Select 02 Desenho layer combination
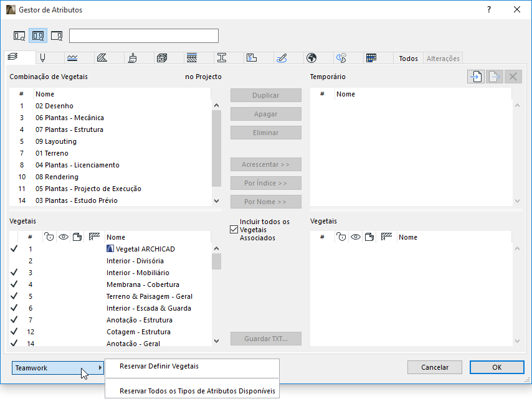The image size is (532, 399). (x=110, y=106)
